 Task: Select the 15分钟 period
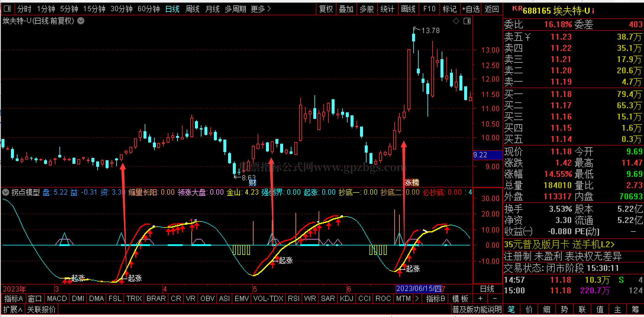point(94,9)
